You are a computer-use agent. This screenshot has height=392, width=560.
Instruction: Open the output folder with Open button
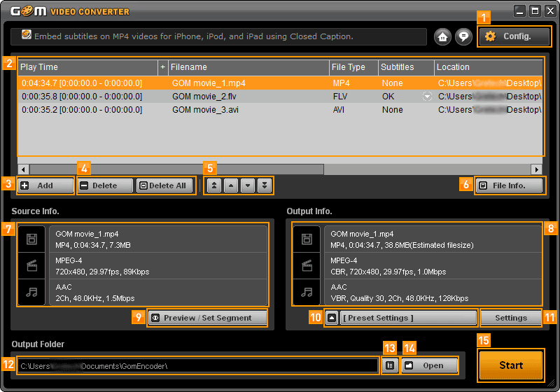pos(430,365)
